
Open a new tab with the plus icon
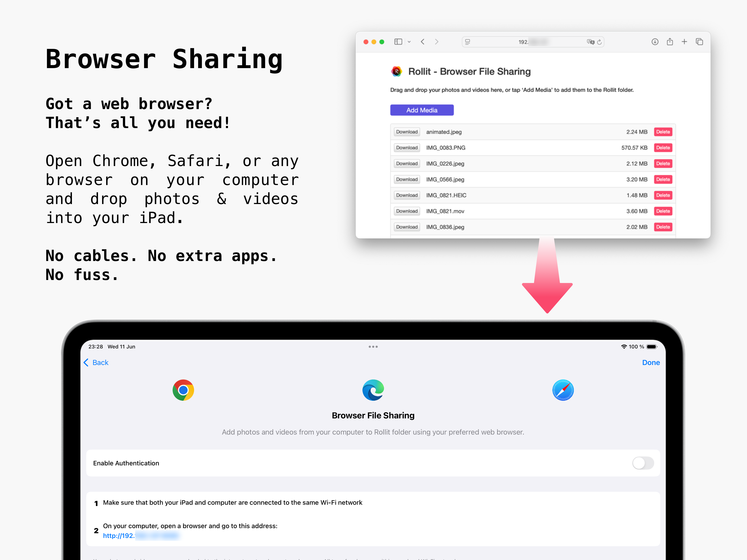point(685,42)
